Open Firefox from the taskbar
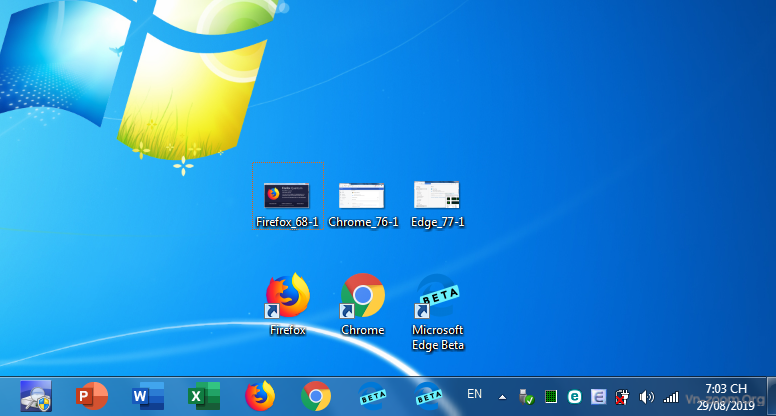The height and width of the screenshot is (416, 776). tap(260, 396)
